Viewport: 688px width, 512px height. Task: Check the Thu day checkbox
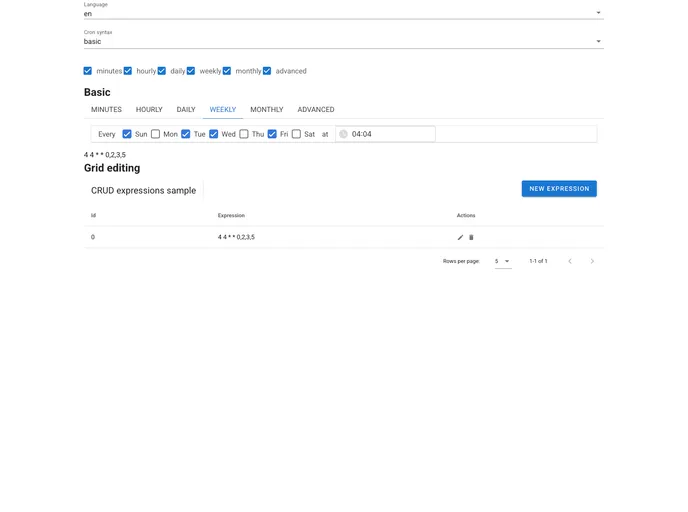click(x=244, y=134)
